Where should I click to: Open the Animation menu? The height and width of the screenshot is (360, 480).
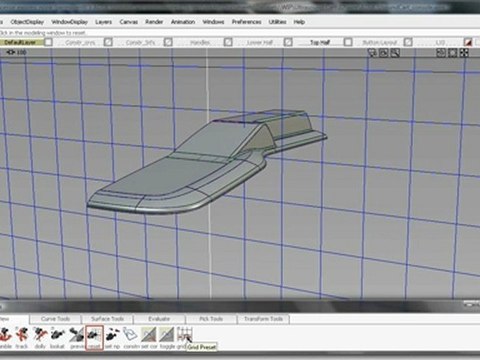point(183,22)
